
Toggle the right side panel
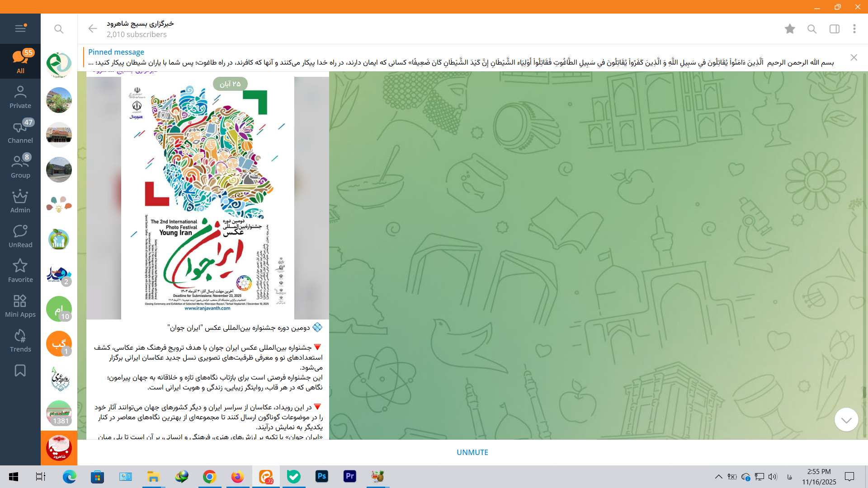click(835, 29)
